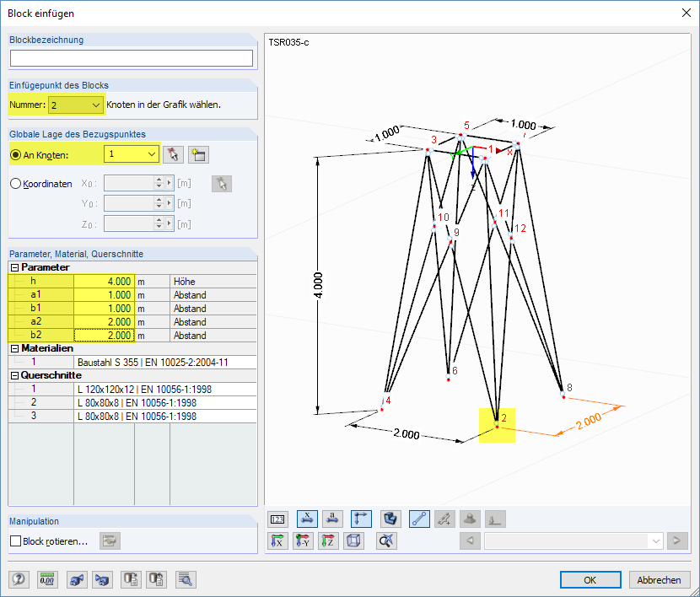Image resolution: width=700 pixels, height=597 pixels.
Task: Click the help icon at bottom left
Action: 19,579
